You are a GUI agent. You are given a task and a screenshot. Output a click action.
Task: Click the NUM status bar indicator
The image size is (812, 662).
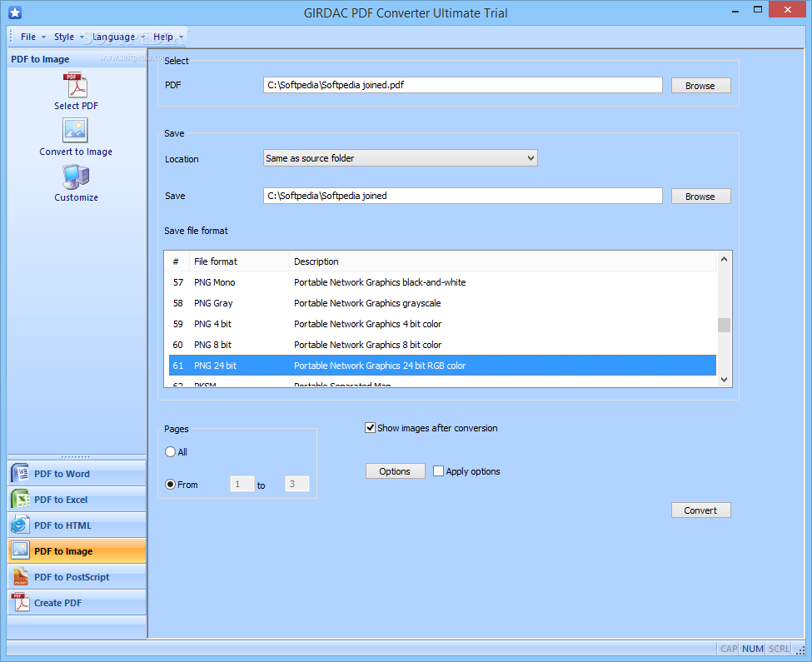(x=752, y=649)
